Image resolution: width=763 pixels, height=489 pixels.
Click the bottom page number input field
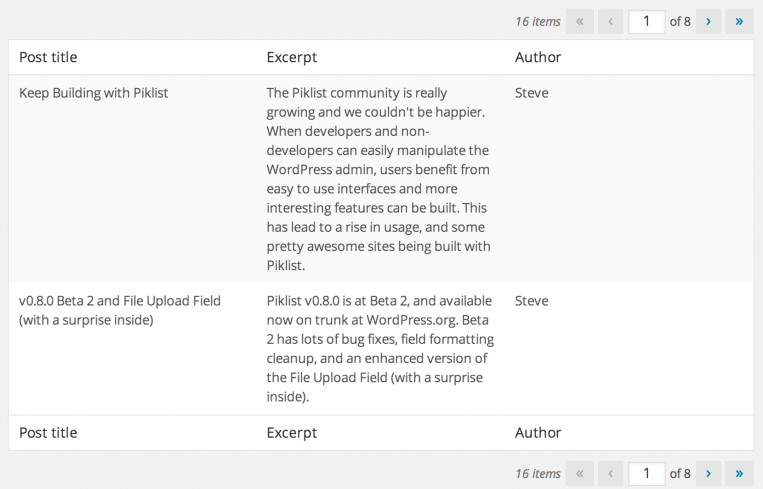pos(647,473)
